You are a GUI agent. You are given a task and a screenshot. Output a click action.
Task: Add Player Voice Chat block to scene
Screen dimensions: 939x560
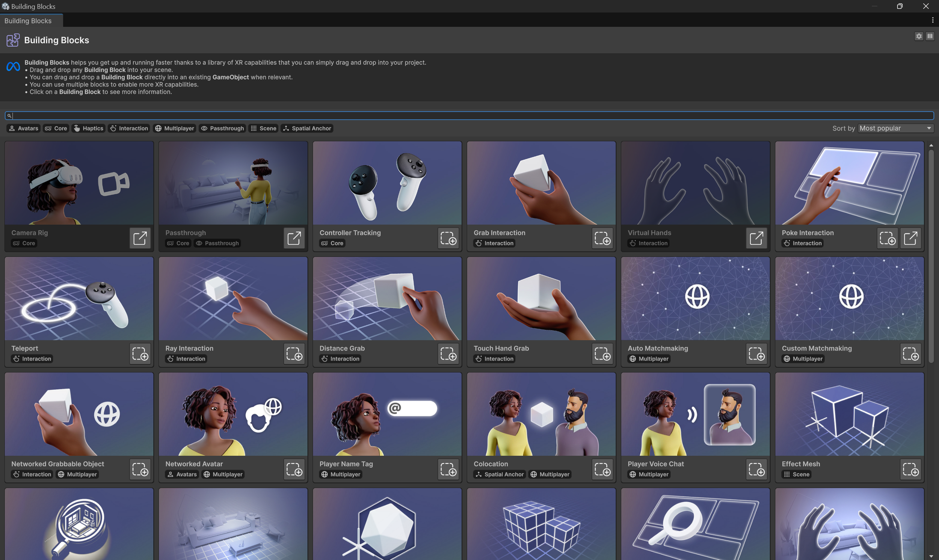point(756,469)
